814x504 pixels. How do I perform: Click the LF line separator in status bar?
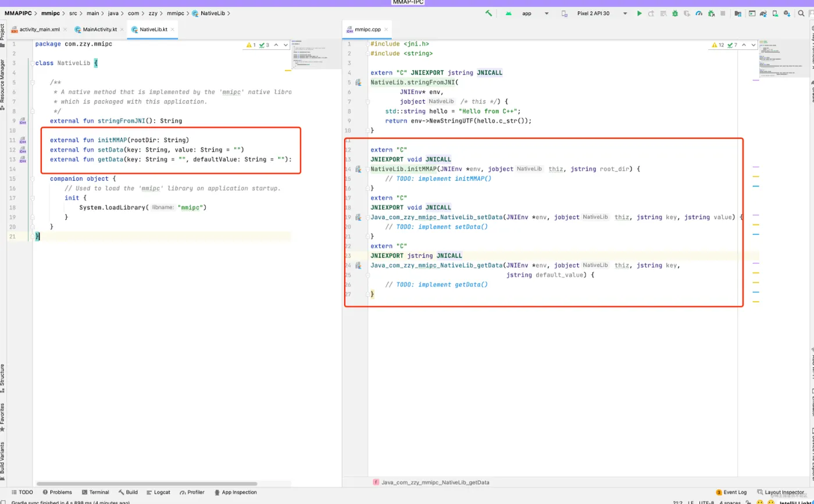[691, 502]
